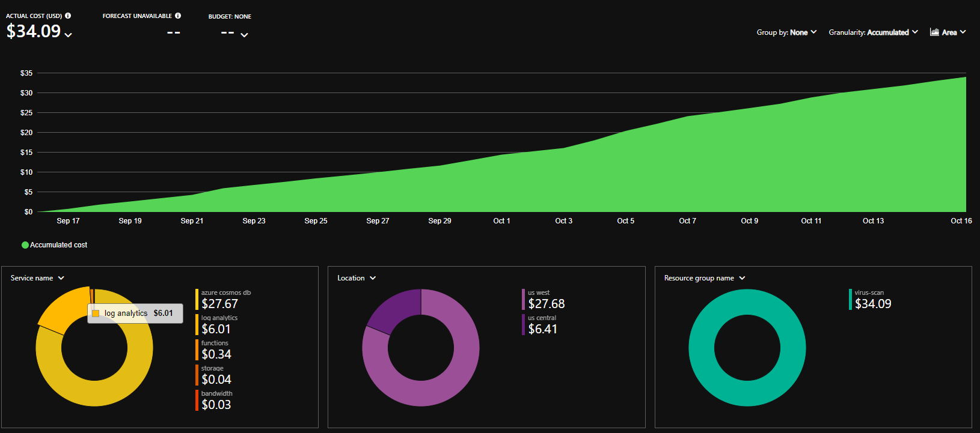Select us central $6.41 legend entry
This screenshot has width=980, height=433.
pos(540,325)
